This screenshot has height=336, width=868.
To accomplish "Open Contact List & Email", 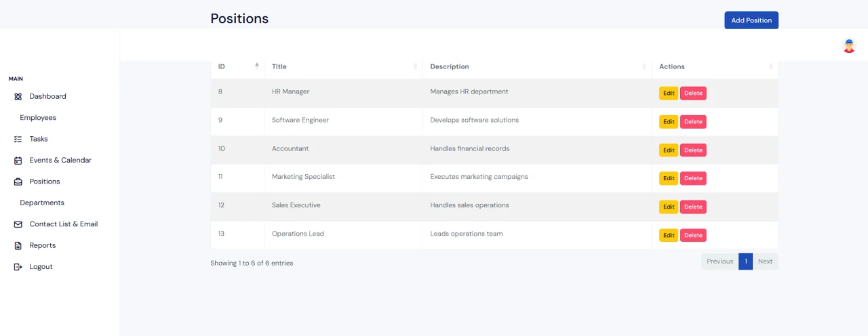I will (x=64, y=224).
